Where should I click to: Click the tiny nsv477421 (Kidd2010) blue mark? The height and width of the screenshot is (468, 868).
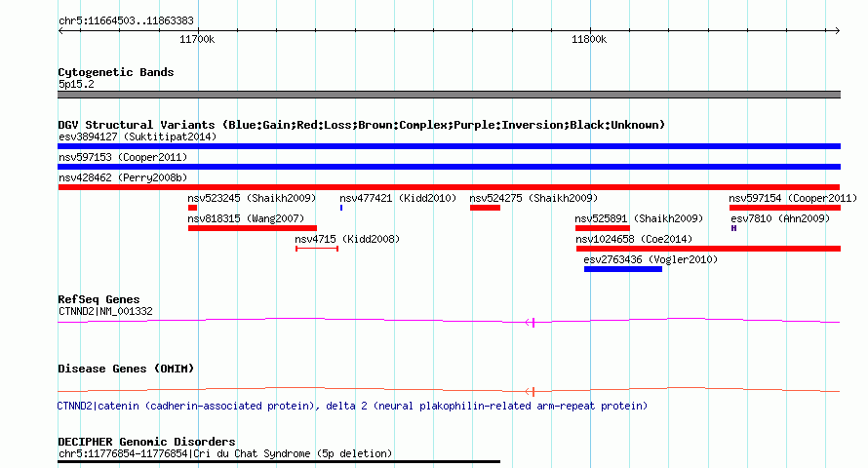pyautogui.click(x=341, y=208)
